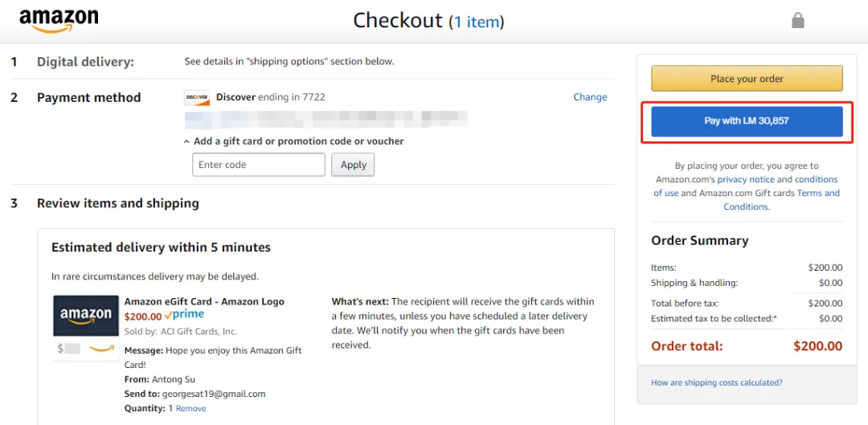Screen dimensions: 868x425
Task: Click the Discover card logo icon
Action: (x=197, y=97)
